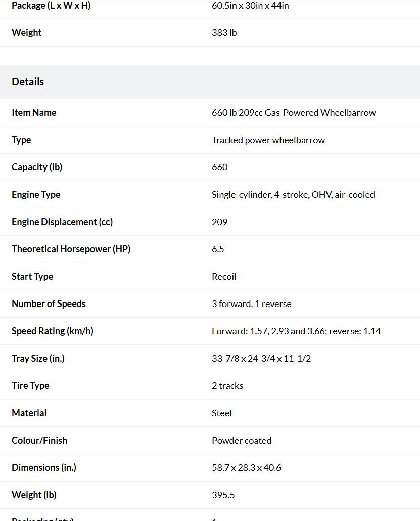This screenshot has width=420, height=521.
Task: Click the 'Tracked power wheelbarrow' type value
Action: tap(268, 140)
